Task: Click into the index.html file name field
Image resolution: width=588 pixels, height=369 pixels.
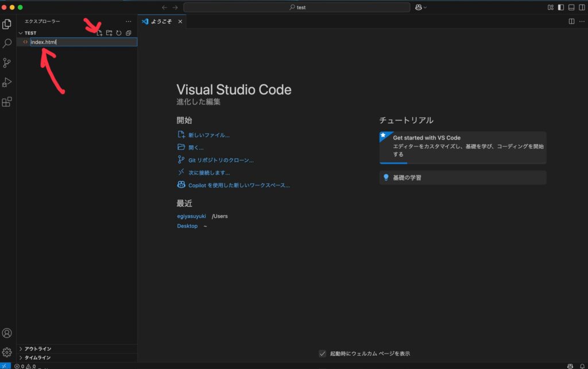Action: click(84, 42)
